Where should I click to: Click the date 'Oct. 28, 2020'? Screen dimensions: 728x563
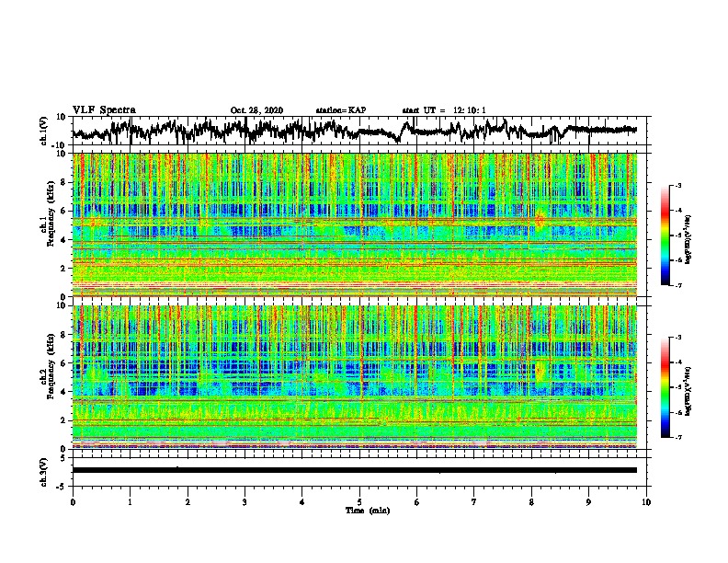point(256,110)
